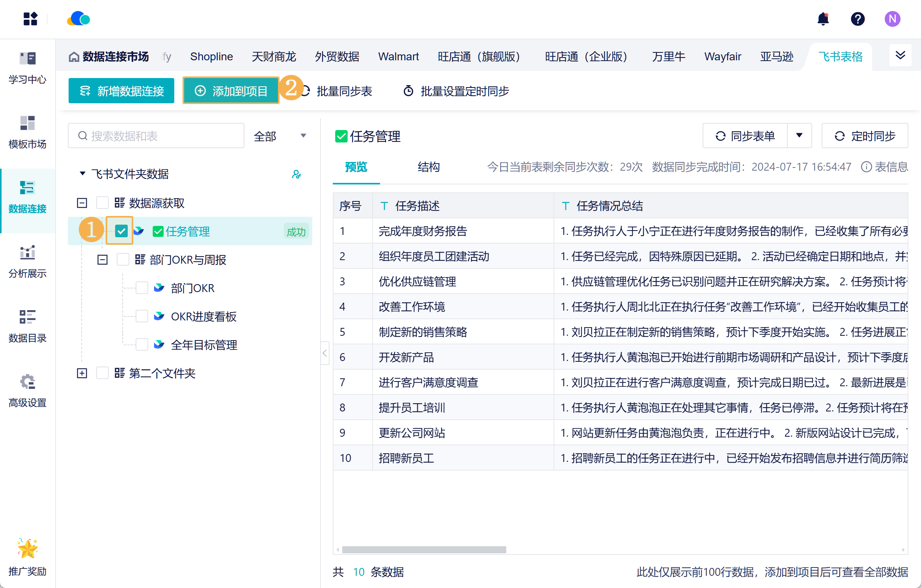Click the 表信息 info icon

[866, 167]
